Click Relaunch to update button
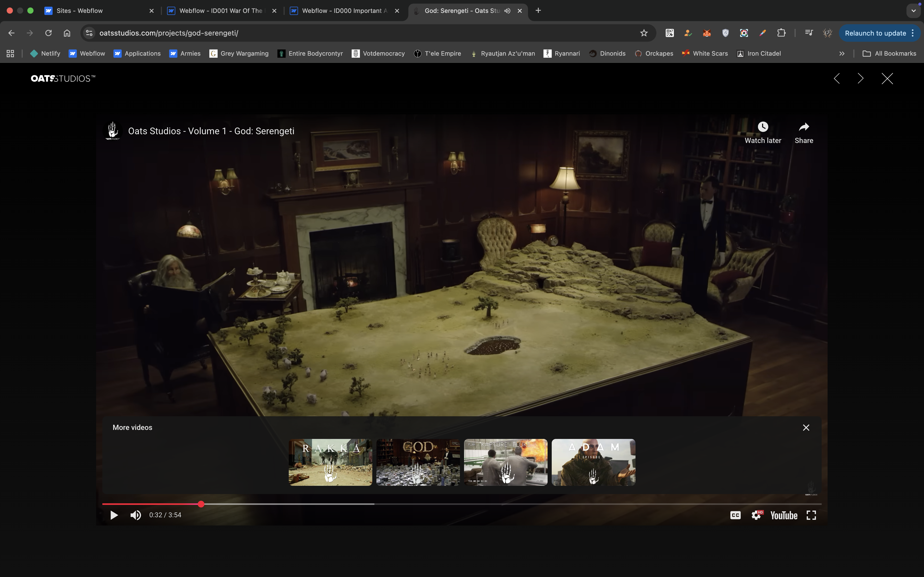Screen dimensions: 924x577 (x=875, y=33)
